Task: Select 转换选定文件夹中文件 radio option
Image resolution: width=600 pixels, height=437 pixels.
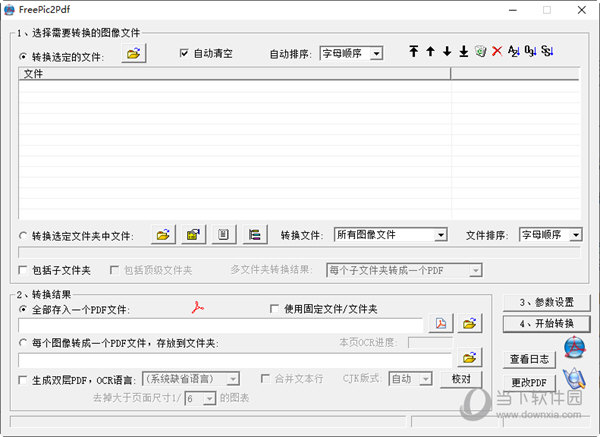Action: pyautogui.click(x=76, y=236)
